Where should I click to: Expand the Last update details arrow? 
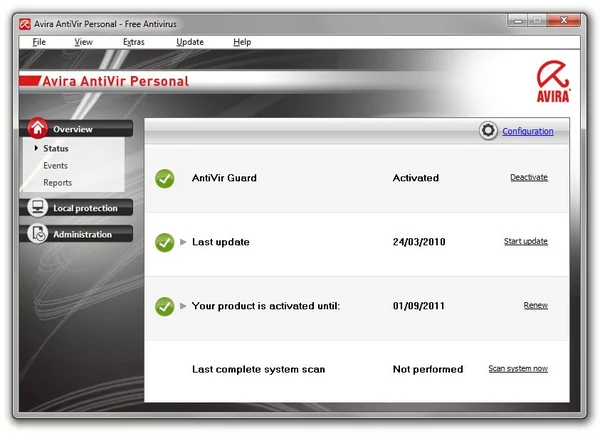183,242
